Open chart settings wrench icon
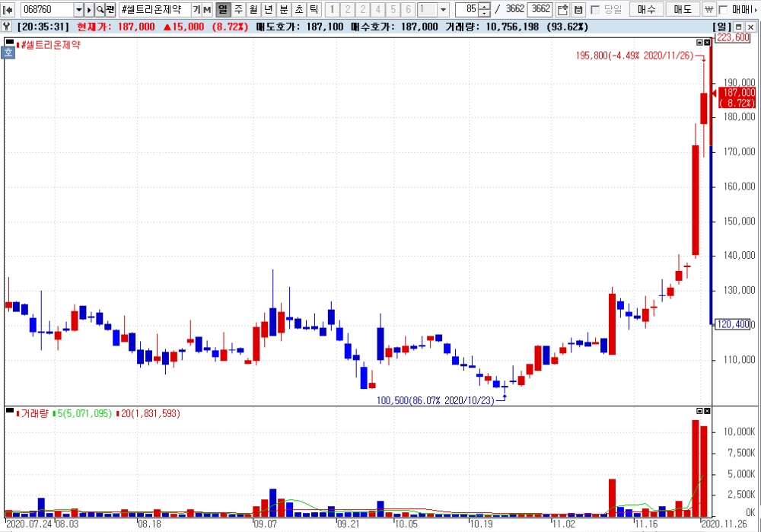The width and height of the screenshot is (761, 532). (7, 27)
